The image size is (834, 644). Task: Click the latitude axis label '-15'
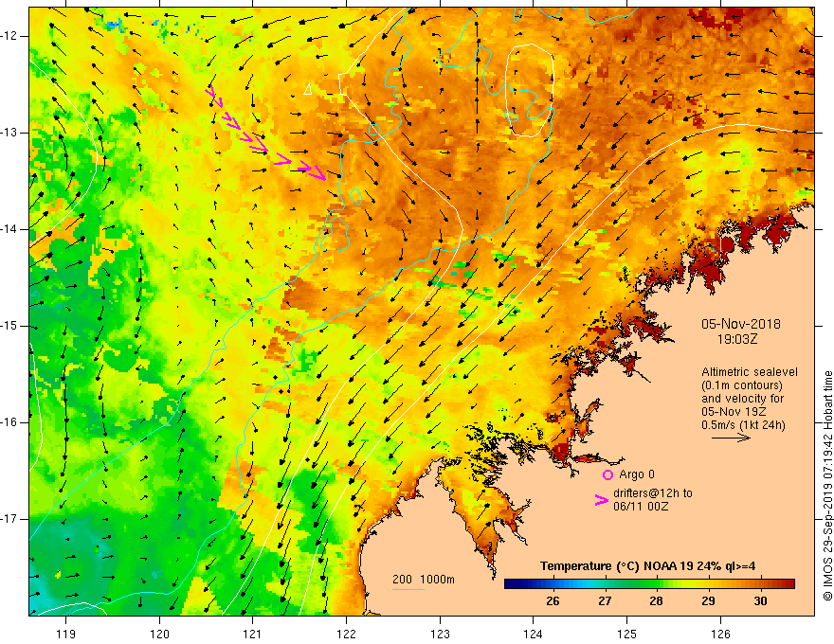[10, 326]
